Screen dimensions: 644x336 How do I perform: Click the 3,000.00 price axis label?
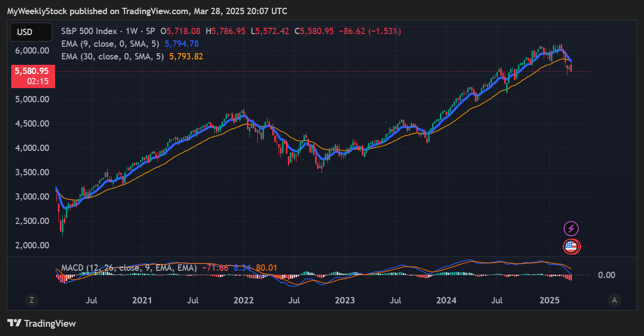(x=32, y=197)
